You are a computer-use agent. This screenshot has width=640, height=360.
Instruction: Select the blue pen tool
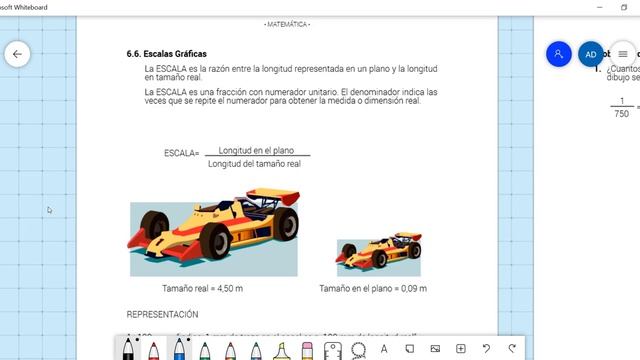coord(179,349)
